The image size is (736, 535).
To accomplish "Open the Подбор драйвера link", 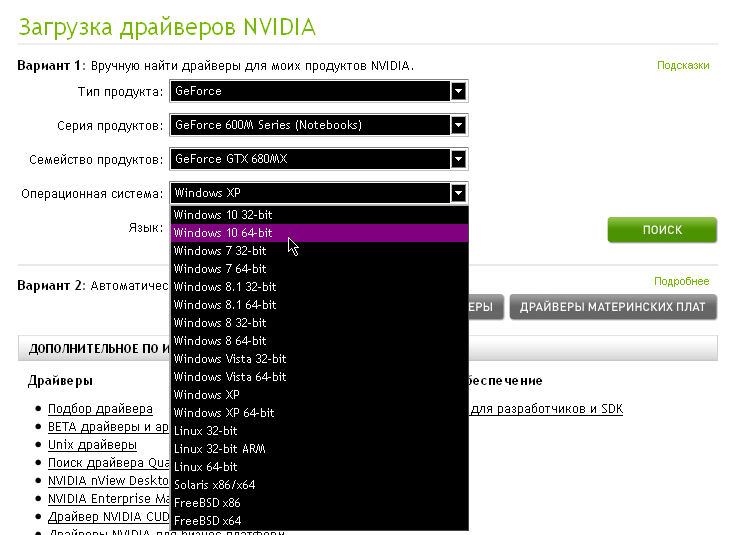I will click(100, 409).
